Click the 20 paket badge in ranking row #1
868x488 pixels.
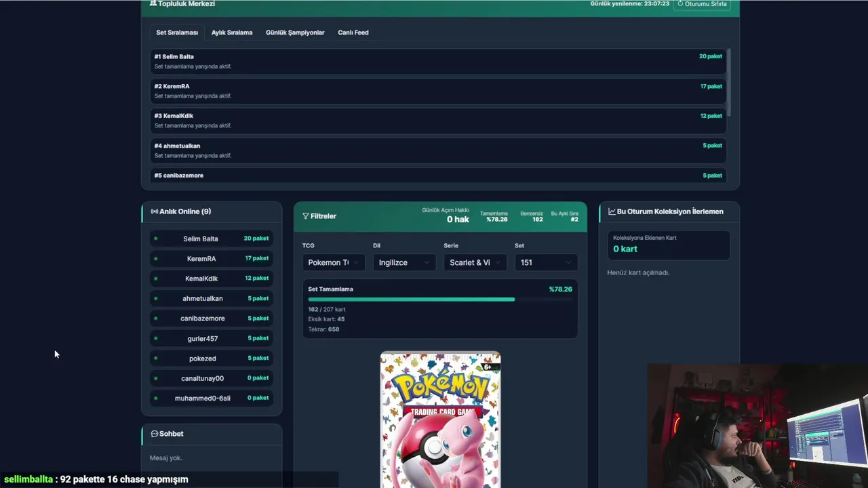point(711,56)
